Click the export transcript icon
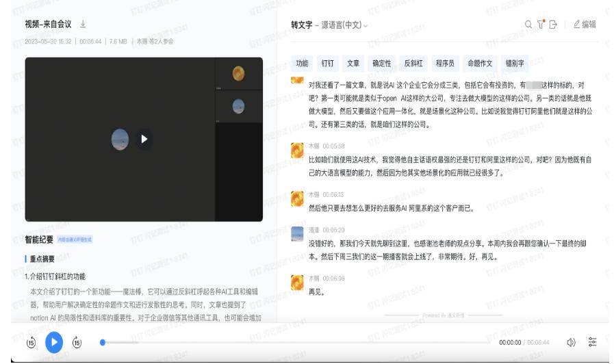614x364 pixels. (553, 25)
